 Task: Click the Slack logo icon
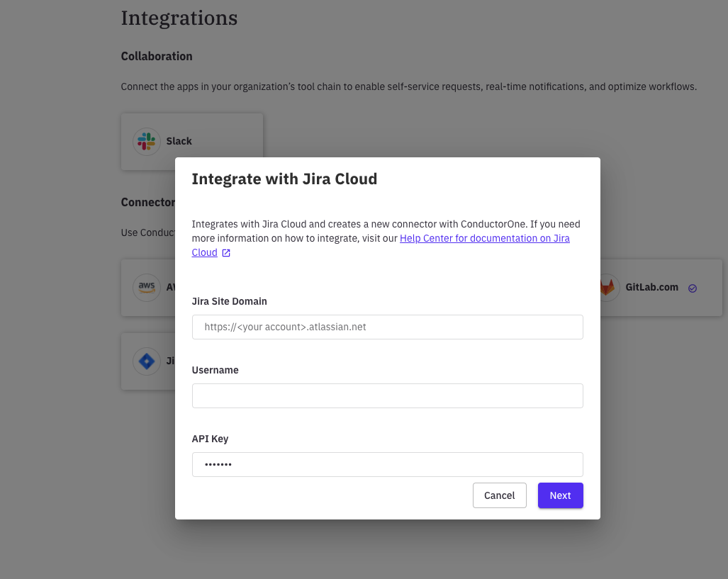pos(147,141)
